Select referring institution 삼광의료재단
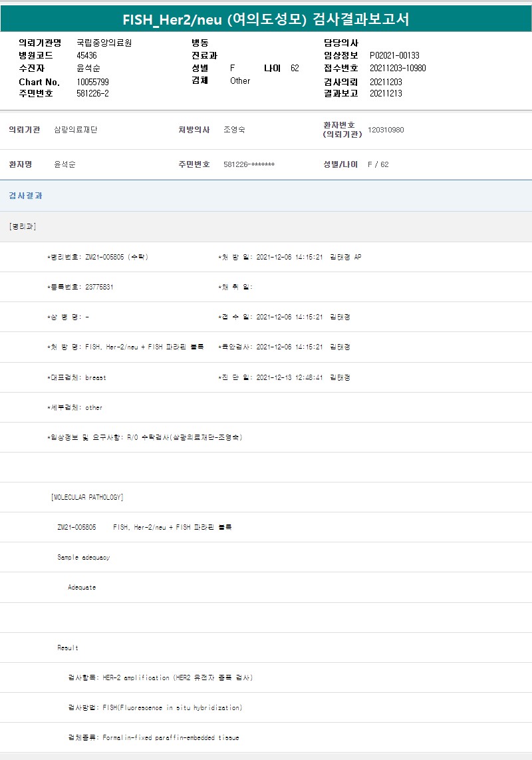Image resolution: width=532 pixels, height=760 pixels. (75, 130)
